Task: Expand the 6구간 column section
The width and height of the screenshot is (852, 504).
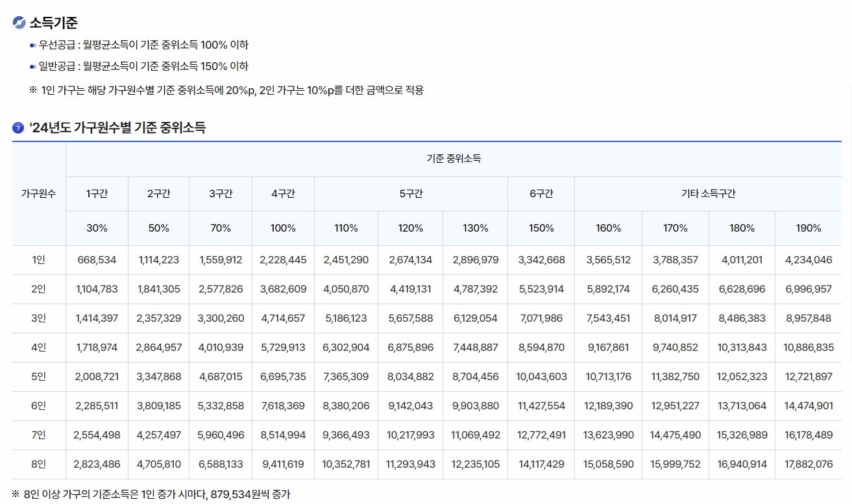Action: [x=541, y=193]
